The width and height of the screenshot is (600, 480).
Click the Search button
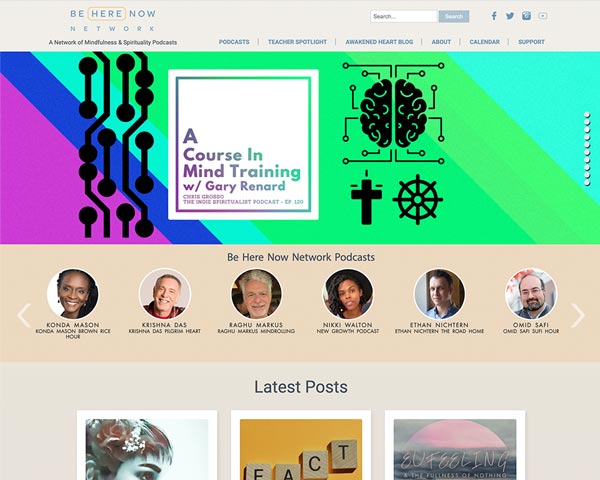point(454,16)
